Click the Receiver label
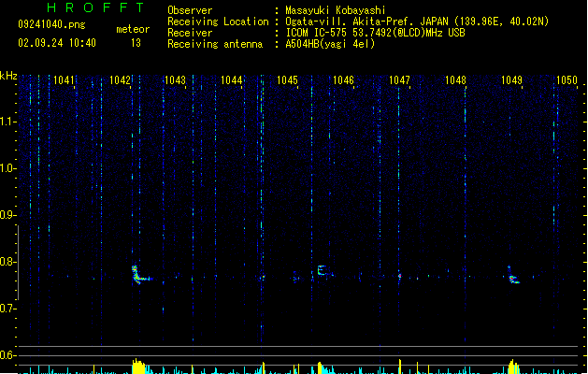This screenshot has width=588, height=374. point(190,33)
